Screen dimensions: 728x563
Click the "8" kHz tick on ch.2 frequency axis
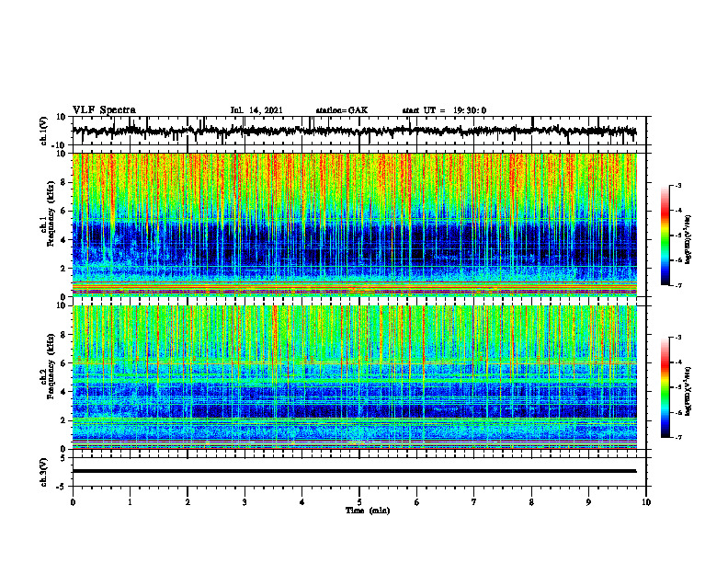pyautogui.click(x=64, y=335)
